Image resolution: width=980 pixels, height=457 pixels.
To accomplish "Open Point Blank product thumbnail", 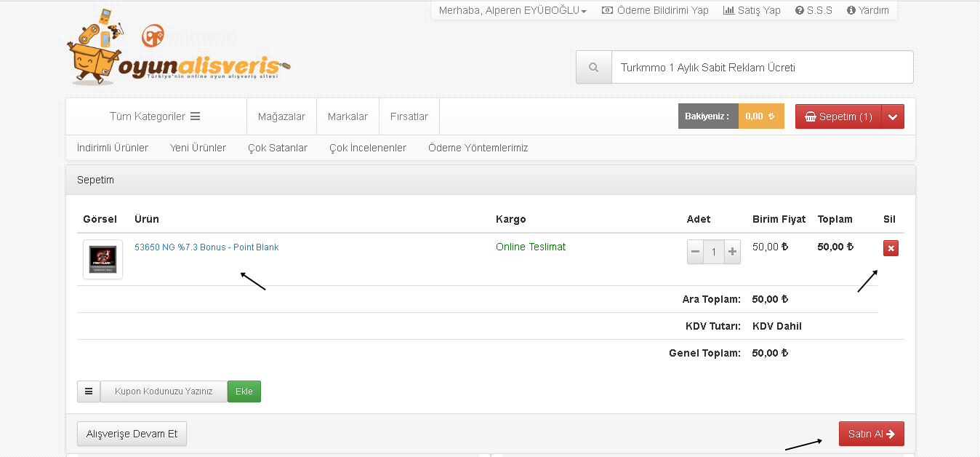I will (103, 259).
